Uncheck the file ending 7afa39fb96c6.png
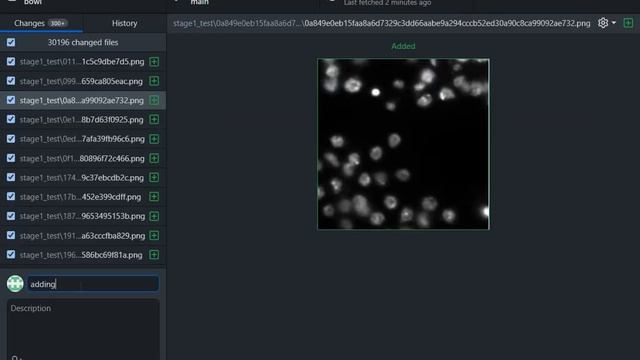Screen dimensions: 640x360 pyautogui.click(x=11, y=139)
